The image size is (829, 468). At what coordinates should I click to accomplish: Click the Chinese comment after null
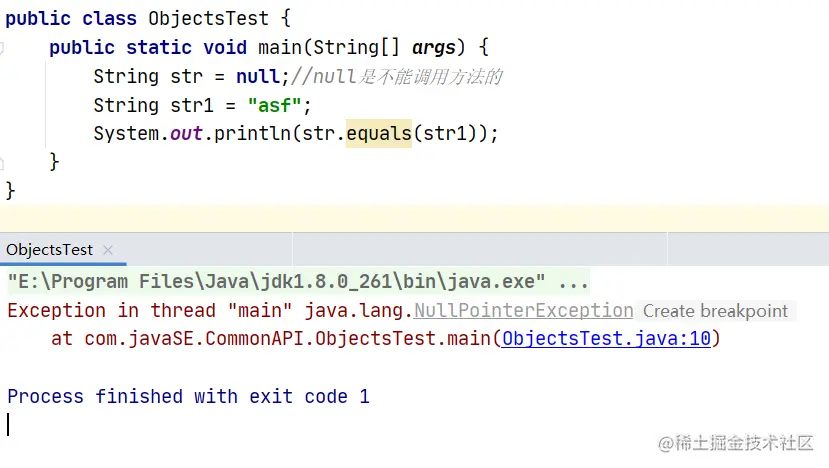[x=410, y=77]
